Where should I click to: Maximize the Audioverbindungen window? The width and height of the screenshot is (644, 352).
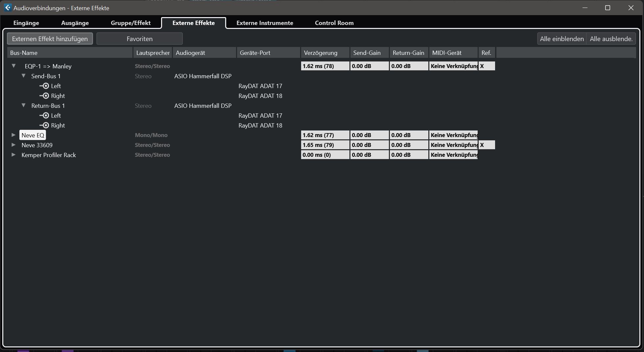[608, 8]
